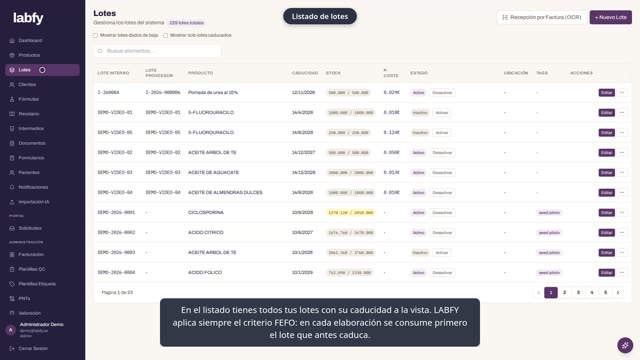Go to page 5

click(605, 293)
